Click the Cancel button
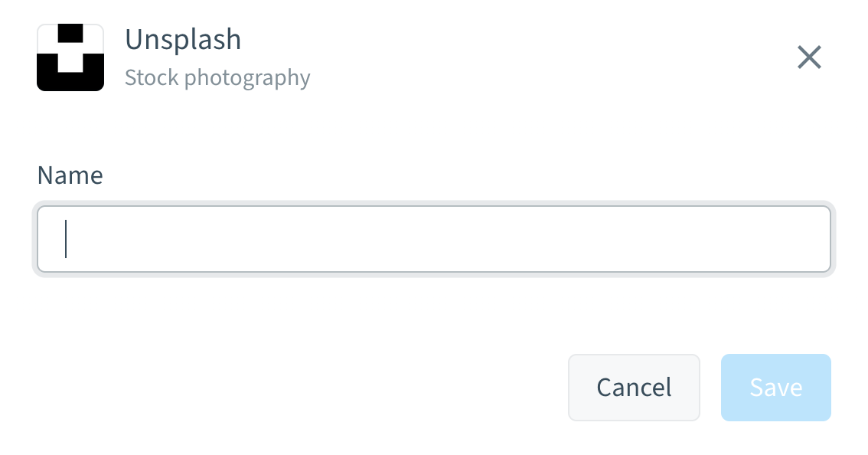The image size is (868, 455). (634, 388)
